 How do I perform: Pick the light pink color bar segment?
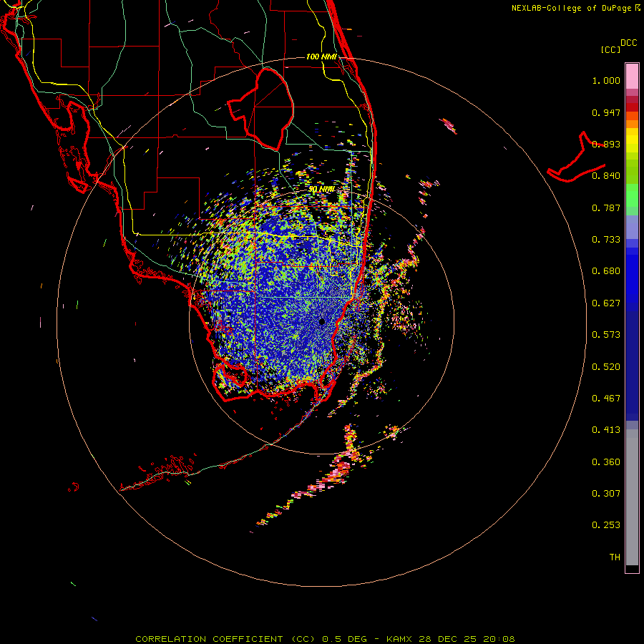[x=632, y=77]
